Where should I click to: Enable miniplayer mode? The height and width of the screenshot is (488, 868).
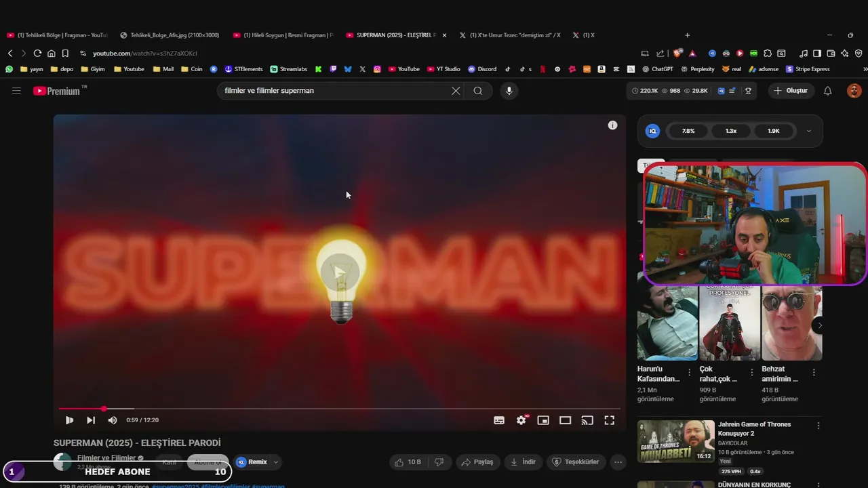point(543,420)
